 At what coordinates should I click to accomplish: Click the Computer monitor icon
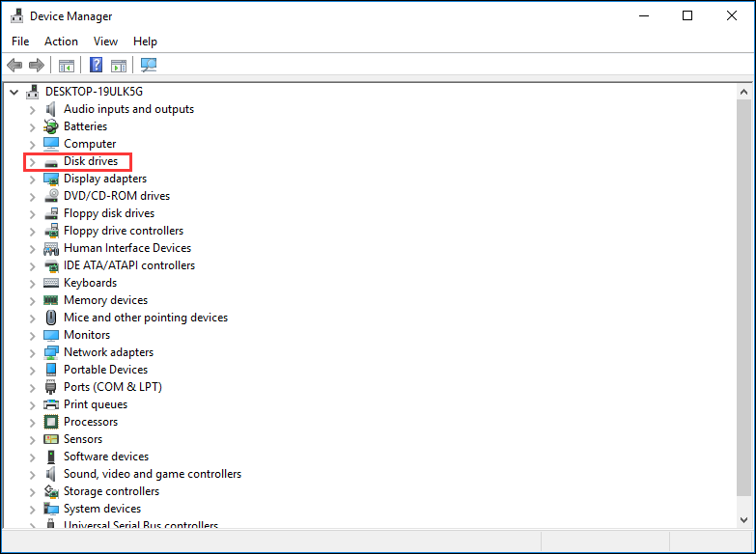click(50, 144)
